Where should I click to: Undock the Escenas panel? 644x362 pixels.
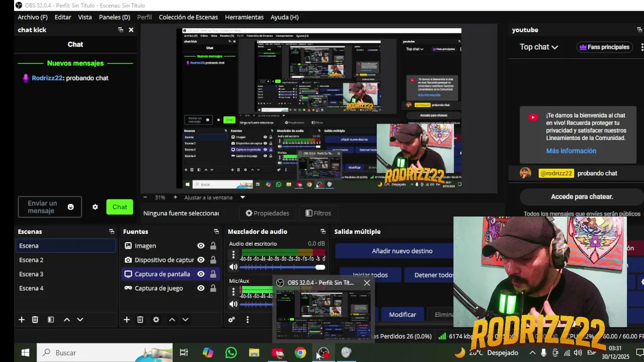click(112, 231)
